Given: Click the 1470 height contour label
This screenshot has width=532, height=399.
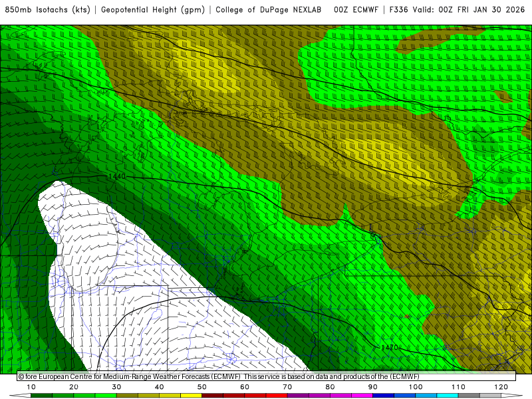Looking at the screenshot, I should pos(390,348).
